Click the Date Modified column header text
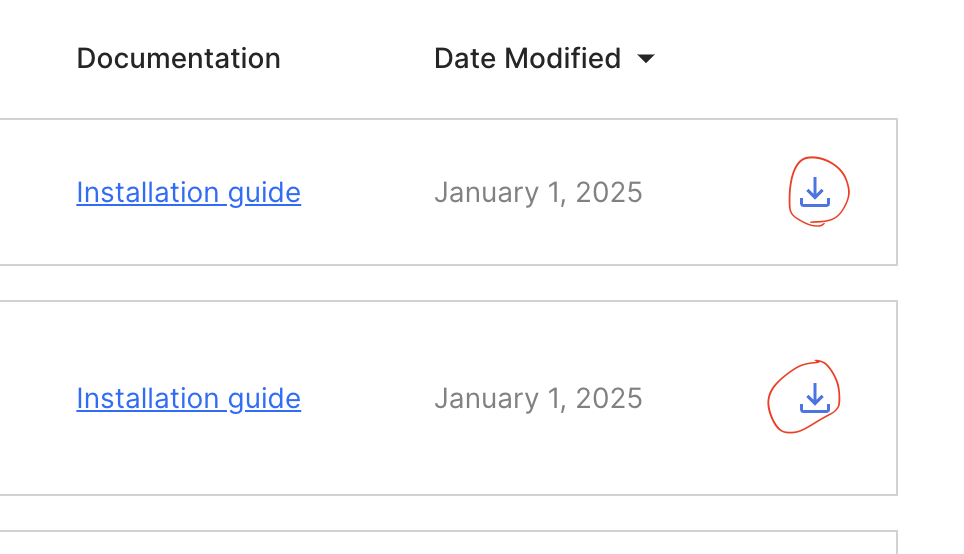Screen dimensions: 964x554 tap(527, 58)
